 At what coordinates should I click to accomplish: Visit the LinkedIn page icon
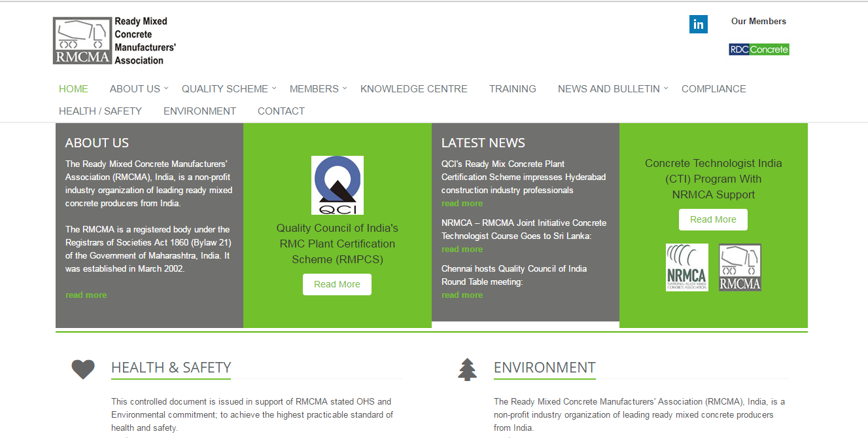click(x=699, y=24)
